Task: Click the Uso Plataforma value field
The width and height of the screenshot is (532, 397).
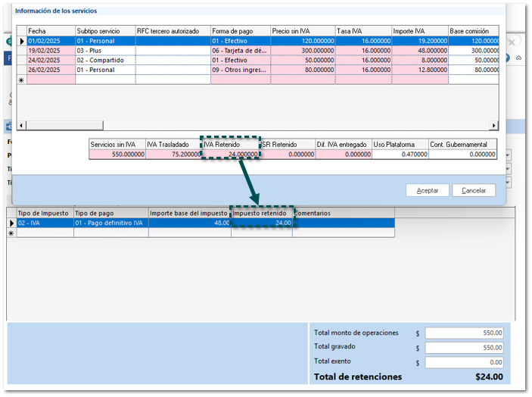Action: (400, 154)
